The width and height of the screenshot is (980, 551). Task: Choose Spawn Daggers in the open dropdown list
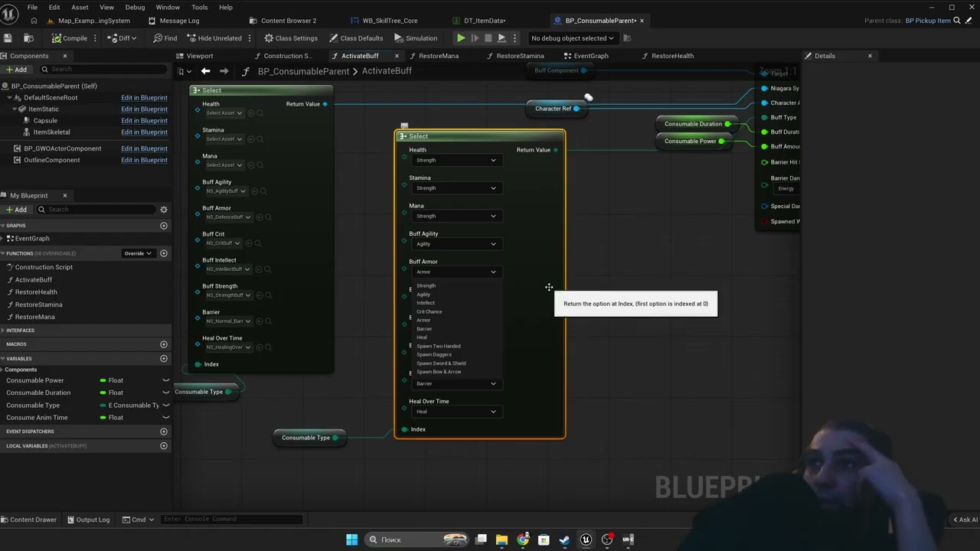[x=434, y=354]
